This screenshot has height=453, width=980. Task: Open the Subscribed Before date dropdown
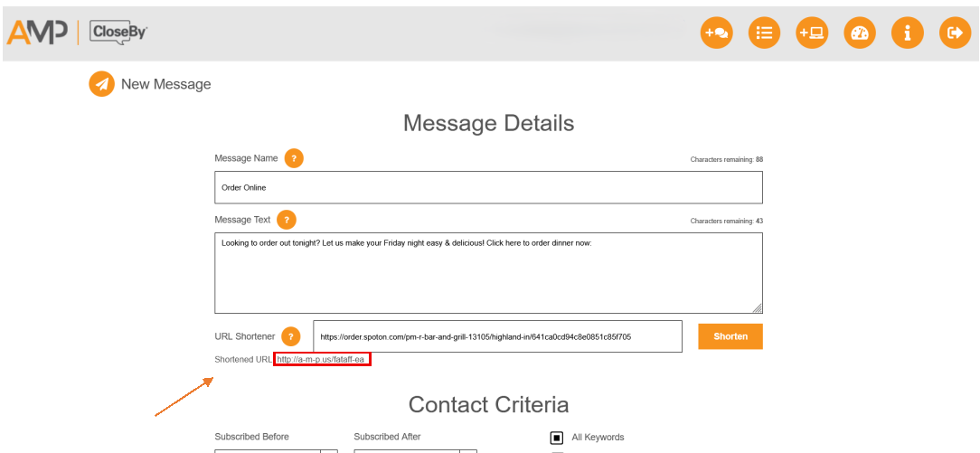[x=329, y=449]
